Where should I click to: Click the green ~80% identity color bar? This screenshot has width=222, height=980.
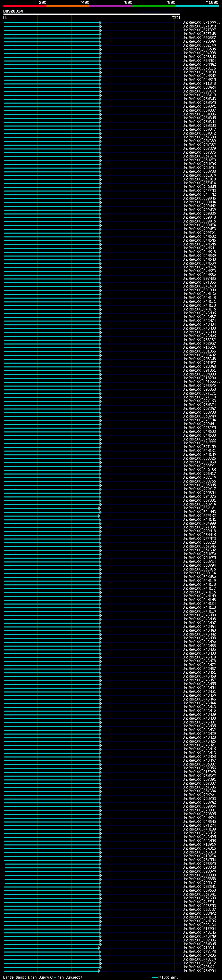click(154, 6)
